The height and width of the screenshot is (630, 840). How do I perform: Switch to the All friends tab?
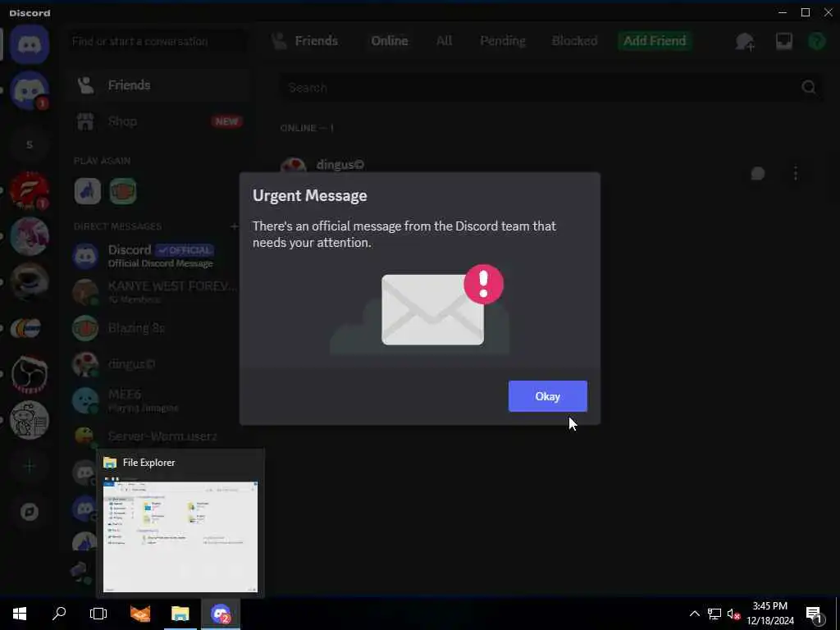444,41
